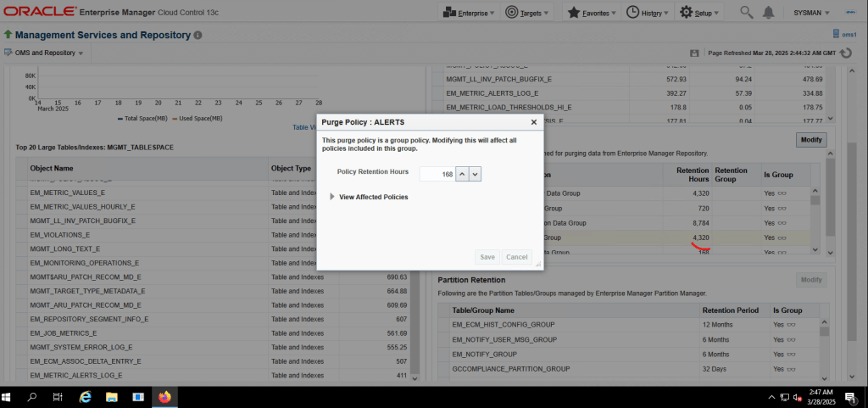Click the Firefox icon in taskbar
The height and width of the screenshot is (408, 868).
coord(164,397)
